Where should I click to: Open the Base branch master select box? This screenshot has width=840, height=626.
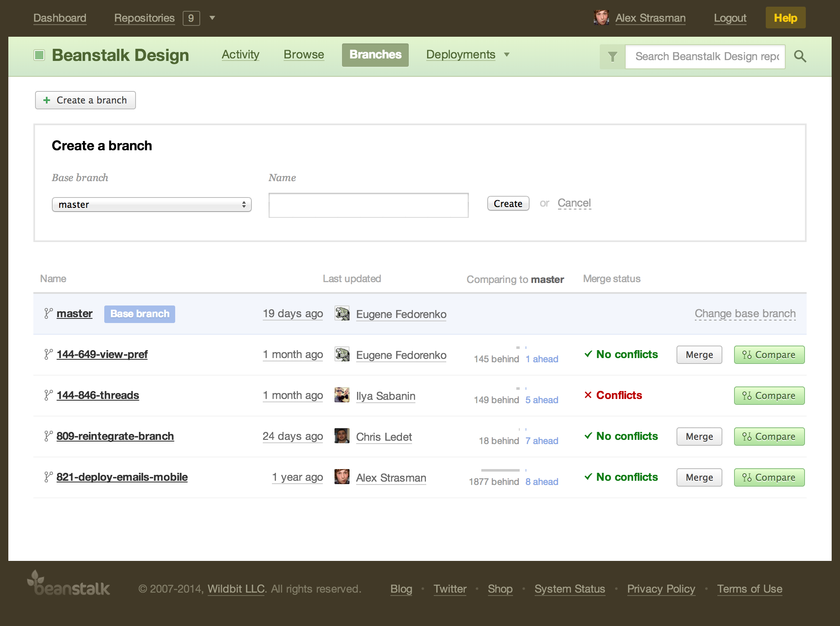pyautogui.click(x=152, y=204)
